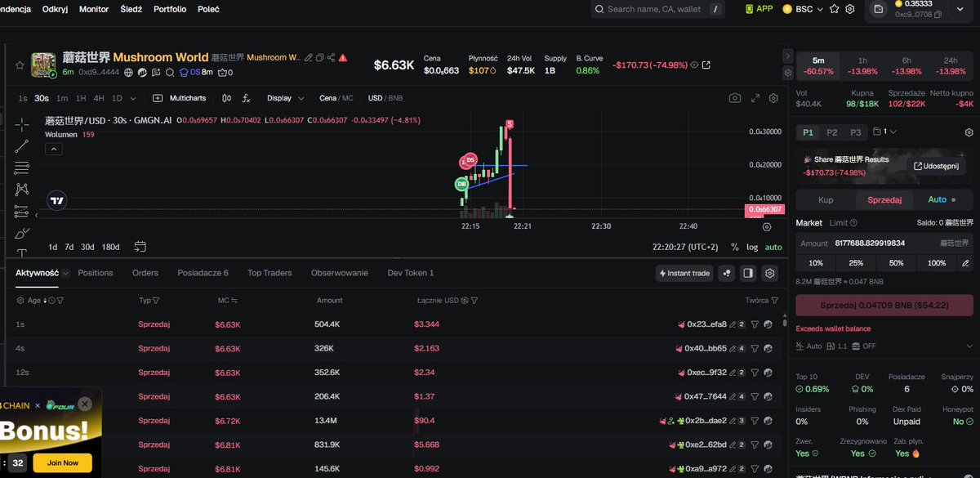The width and height of the screenshot is (980, 478).
Task: Toggle the side panel layout icon
Action: 748,273
